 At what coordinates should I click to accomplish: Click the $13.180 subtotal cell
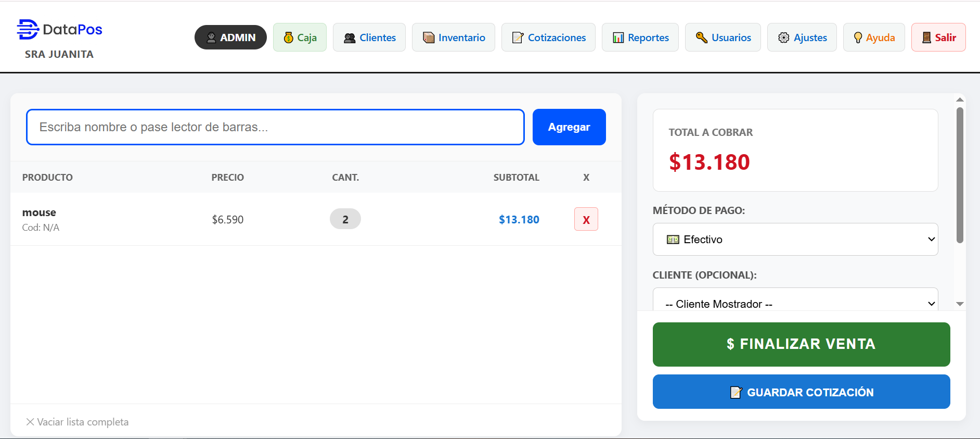(x=519, y=220)
